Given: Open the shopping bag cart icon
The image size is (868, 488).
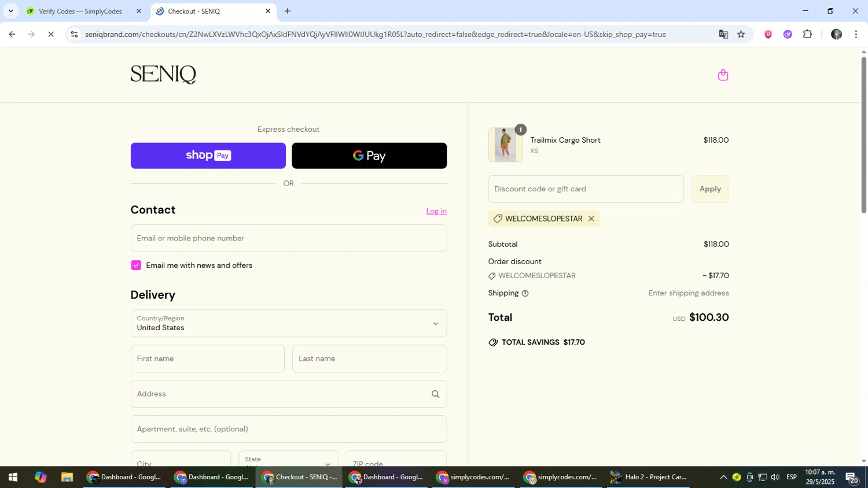Looking at the screenshot, I should click(x=723, y=75).
